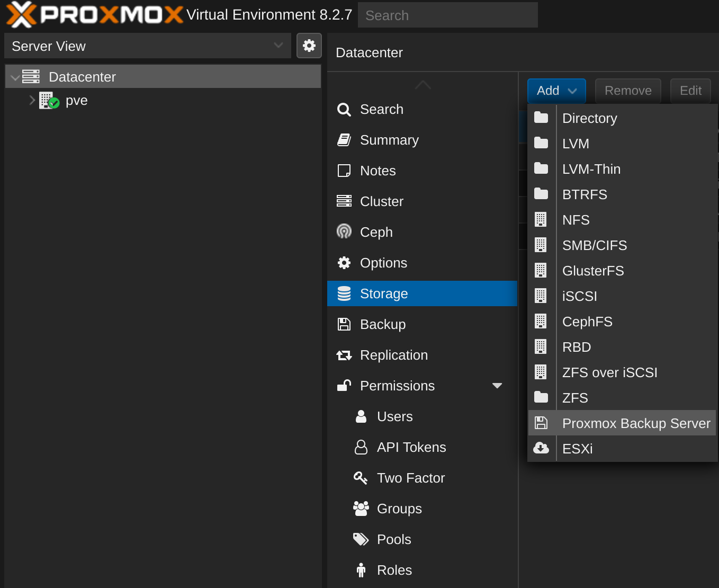Image resolution: width=719 pixels, height=588 pixels.
Task: Choose BTRFS from the Add menu
Action: click(622, 194)
